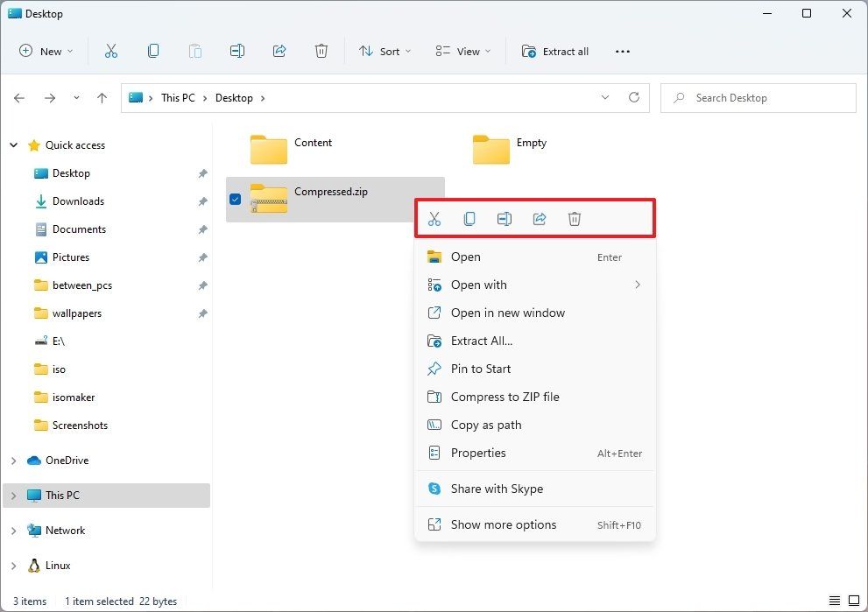Expand the This PC tree item
The height and width of the screenshot is (612, 868).
[x=13, y=495]
